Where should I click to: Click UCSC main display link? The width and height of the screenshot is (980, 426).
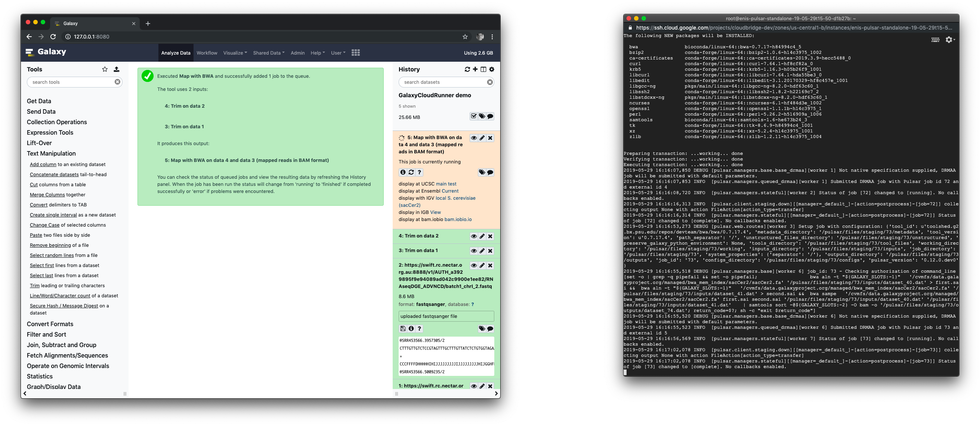coord(441,184)
